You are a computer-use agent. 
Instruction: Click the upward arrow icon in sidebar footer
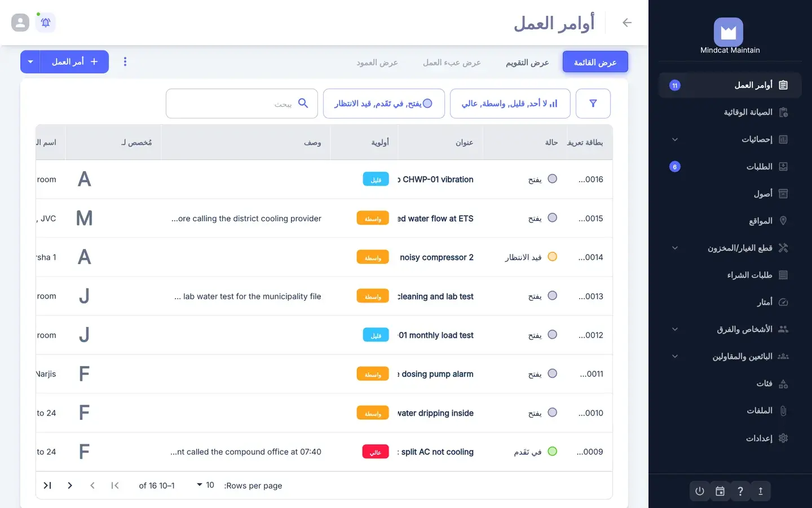(x=761, y=491)
